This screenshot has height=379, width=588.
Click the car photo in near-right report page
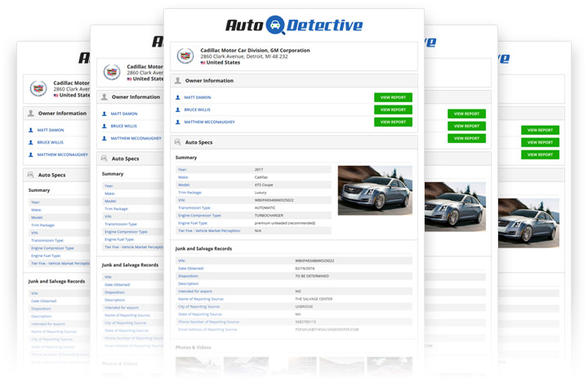[455, 207]
